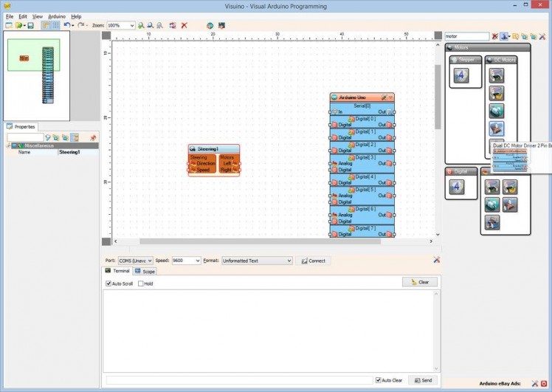Toggle the Auto Scroll checkbox
Image resolution: width=552 pixels, height=392 pixels.
coord(108,283)
